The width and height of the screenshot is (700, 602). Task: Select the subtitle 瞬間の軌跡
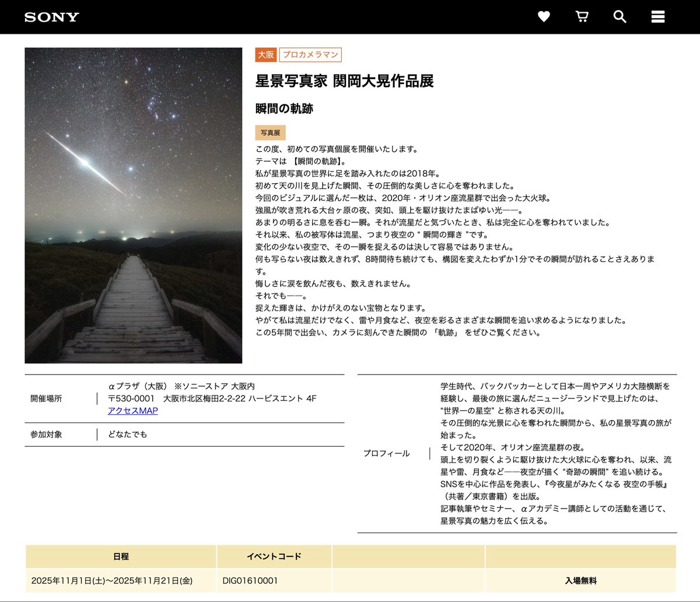(x=285, y=108)
